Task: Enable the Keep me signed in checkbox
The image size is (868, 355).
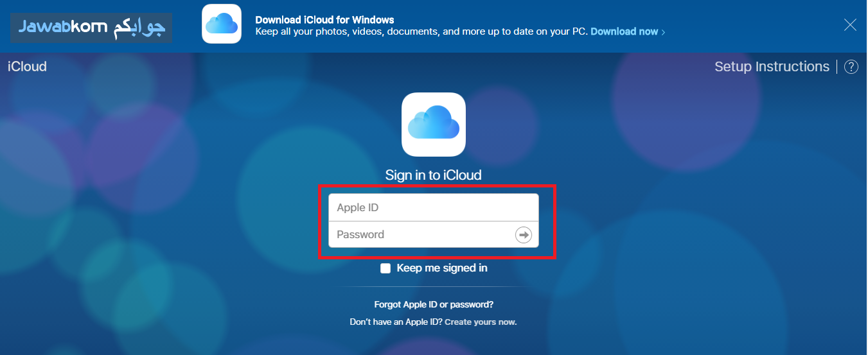Action: point(385,268)
